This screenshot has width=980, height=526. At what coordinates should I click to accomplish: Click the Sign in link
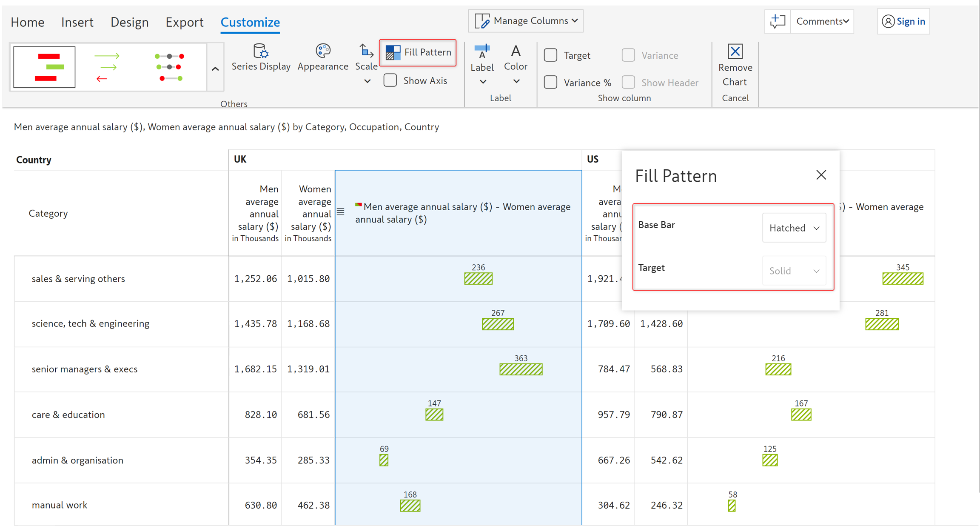[903, 21]
